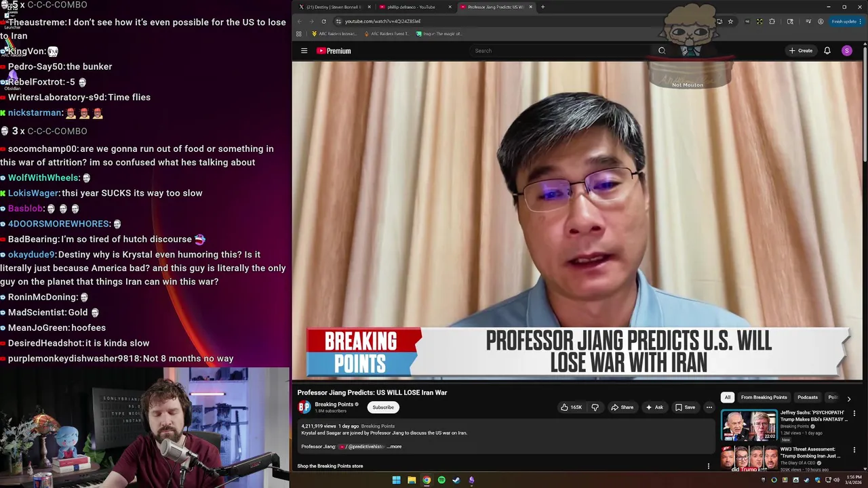
Task: Click the video title Professor Jiang Predicts
Action: point(372,392)
